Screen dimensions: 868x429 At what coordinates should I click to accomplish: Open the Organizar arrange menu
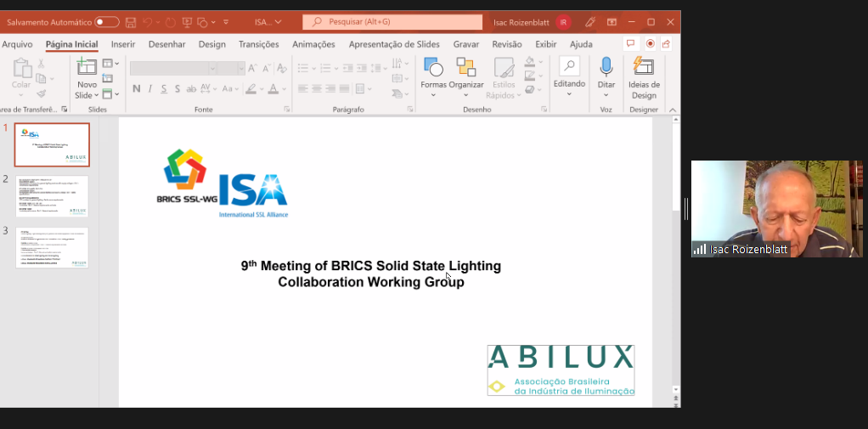click(466, 76)
